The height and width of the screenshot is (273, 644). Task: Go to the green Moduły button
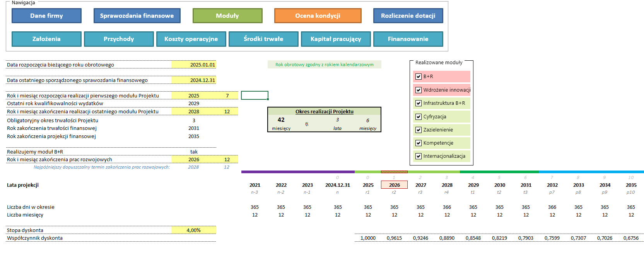(x=227, y=16)
